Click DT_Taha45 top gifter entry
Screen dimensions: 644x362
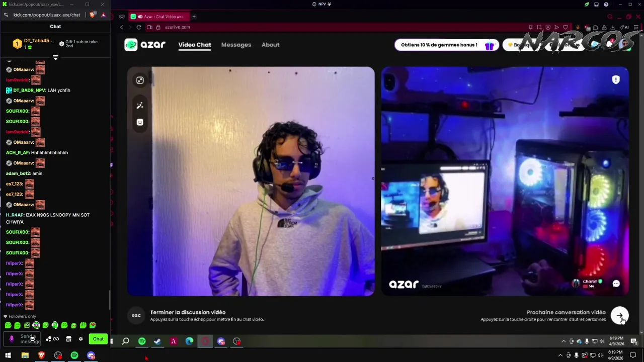tap(33, 44)
